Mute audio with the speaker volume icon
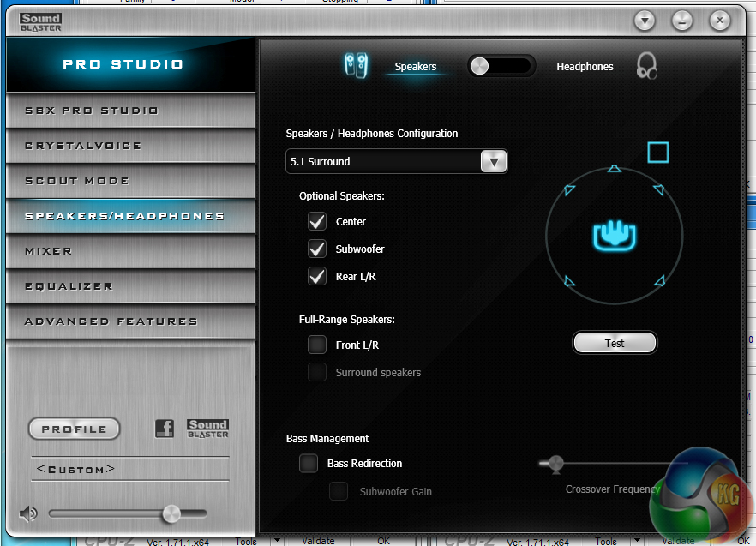 pos(28,514)
